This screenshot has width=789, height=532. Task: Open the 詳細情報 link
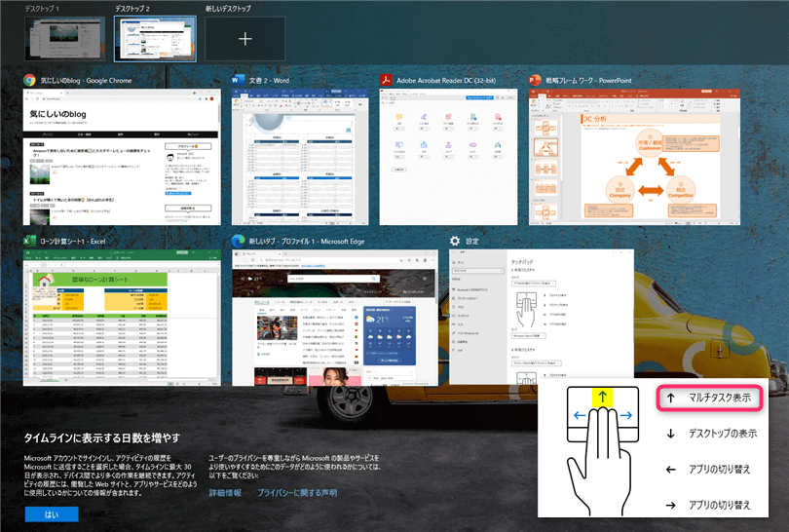coord(225,493)
